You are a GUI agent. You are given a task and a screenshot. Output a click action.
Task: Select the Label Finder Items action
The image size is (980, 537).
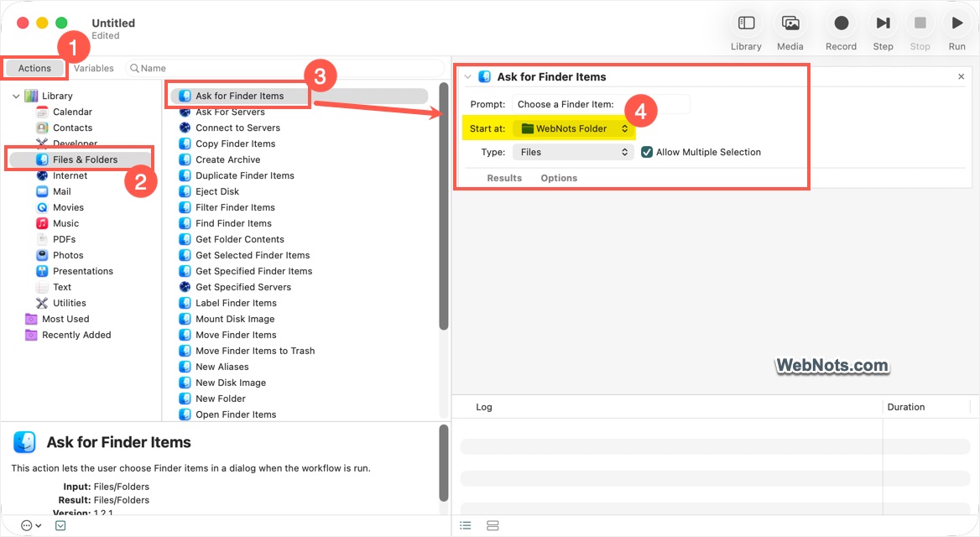point(236,303)
